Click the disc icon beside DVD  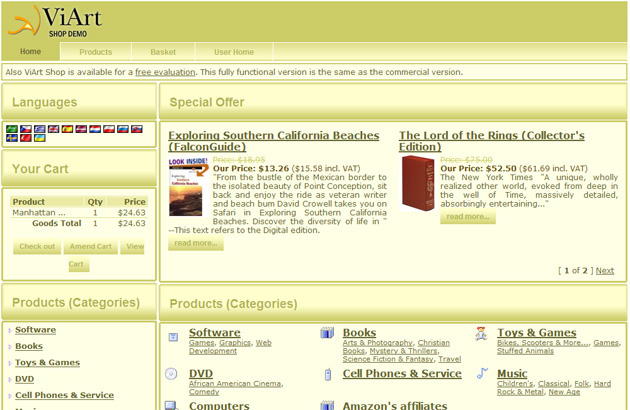point(171,374)
